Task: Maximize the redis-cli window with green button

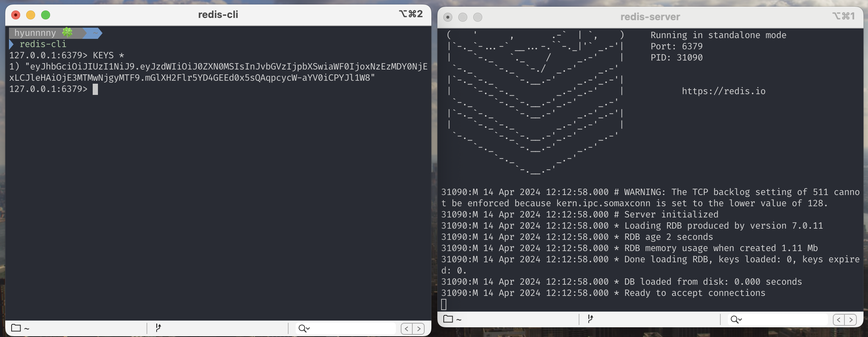Action: point(46,15)
